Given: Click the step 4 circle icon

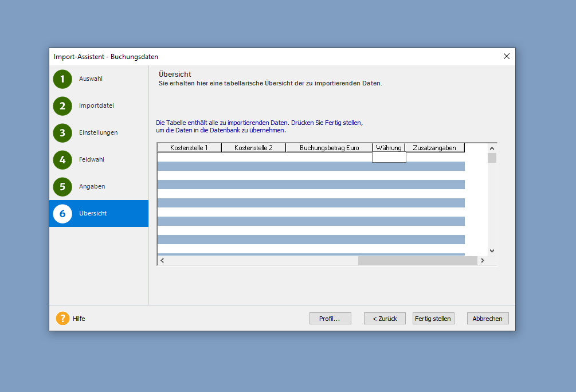Looking at the screenshot, I should coord(62,160).
